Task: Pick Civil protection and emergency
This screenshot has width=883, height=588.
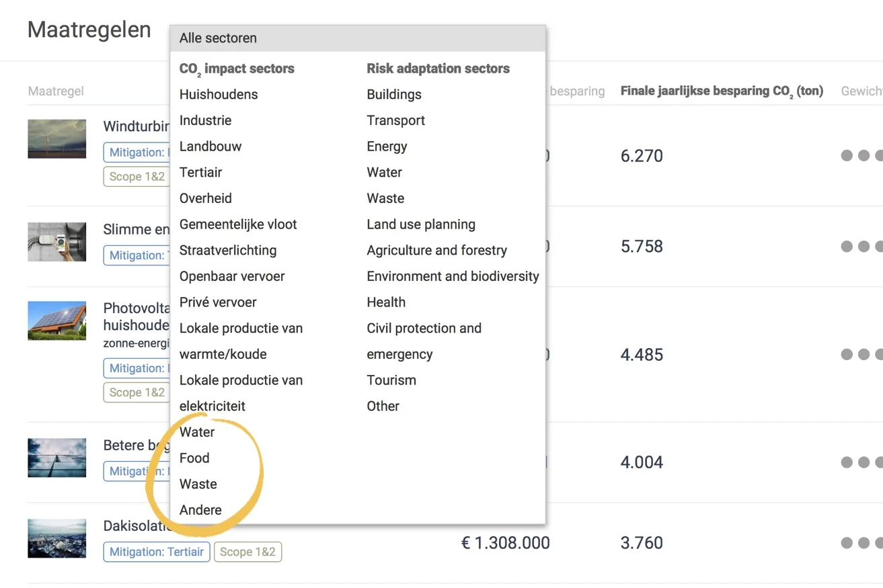Action: click(424, 341)
